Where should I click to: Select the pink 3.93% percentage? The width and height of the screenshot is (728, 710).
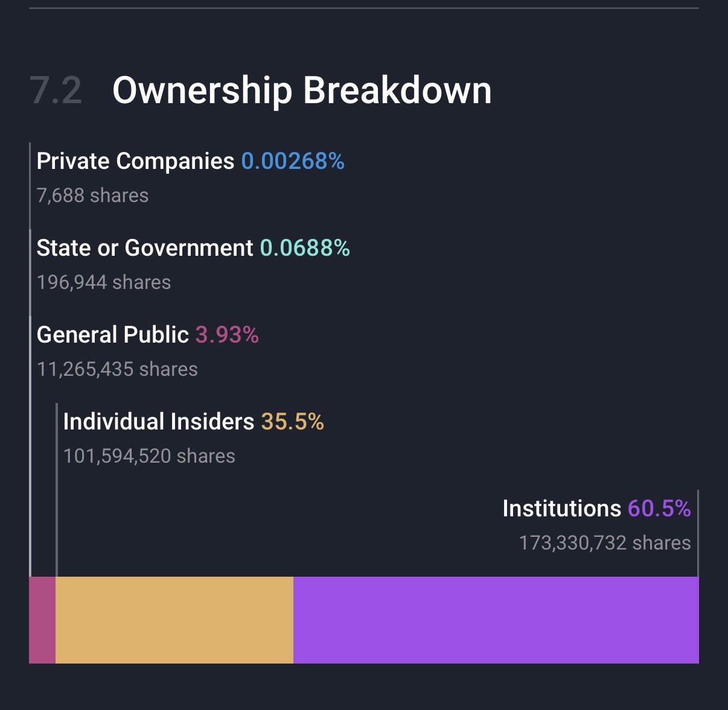pos(227,335)
